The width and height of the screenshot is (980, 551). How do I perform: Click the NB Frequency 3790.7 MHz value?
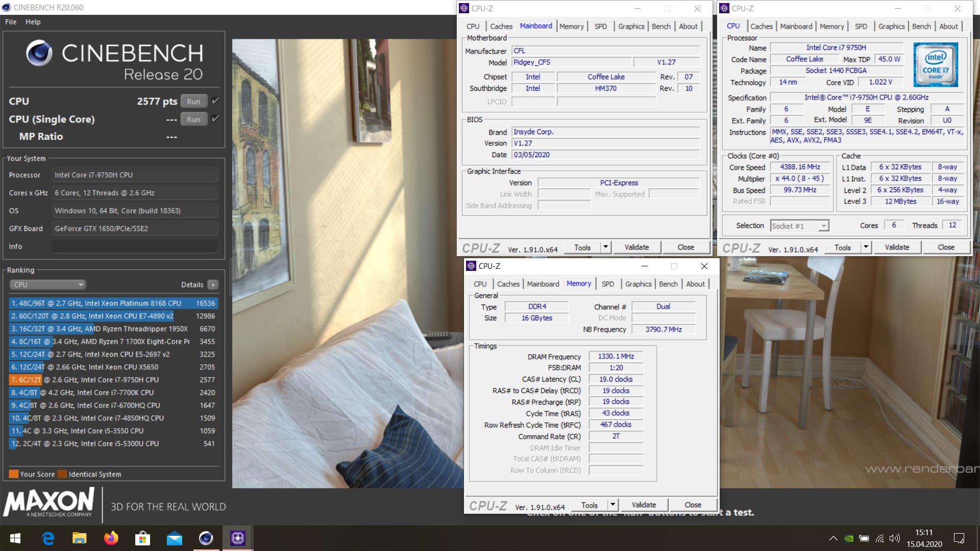click(663, 329)
